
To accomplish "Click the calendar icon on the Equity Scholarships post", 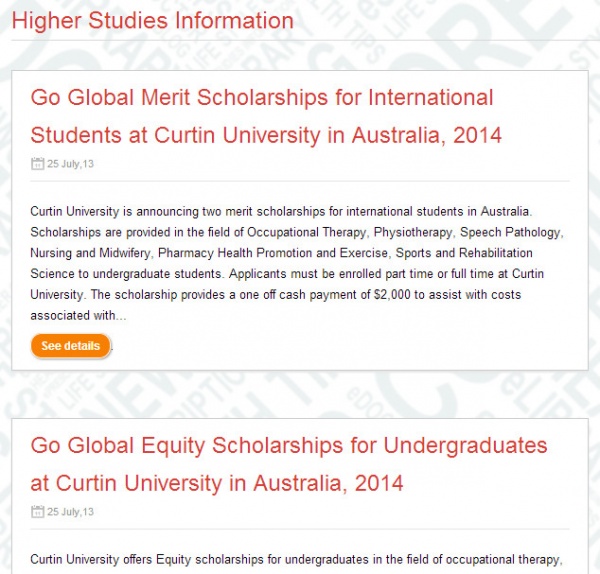I will (37, 512).
